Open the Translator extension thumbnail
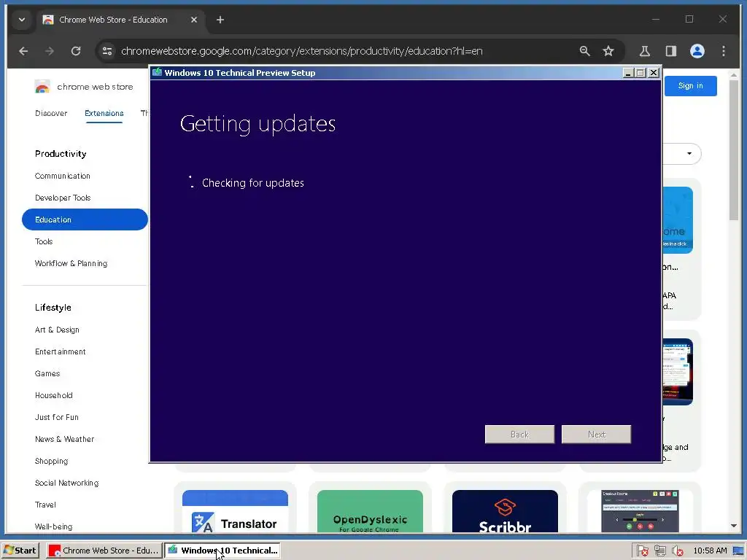Image resolution: width=747 pixels, height=560 pixels. click(x=235, y=511)
